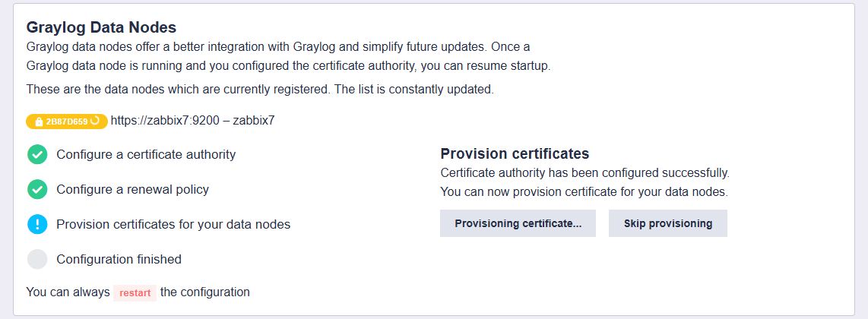
Task: Select 'Configuration finished' step text
Action: 119,259
